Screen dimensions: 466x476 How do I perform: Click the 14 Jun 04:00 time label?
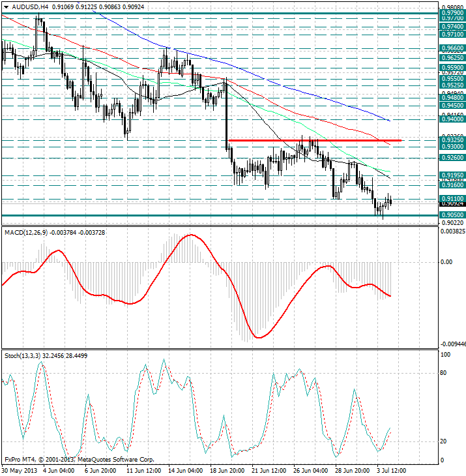tap(185, 471)
